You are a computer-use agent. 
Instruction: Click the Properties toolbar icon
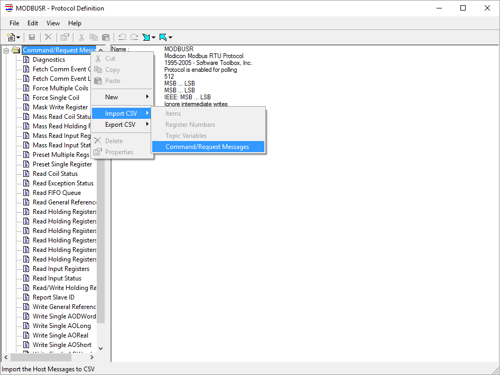point(65,37)
